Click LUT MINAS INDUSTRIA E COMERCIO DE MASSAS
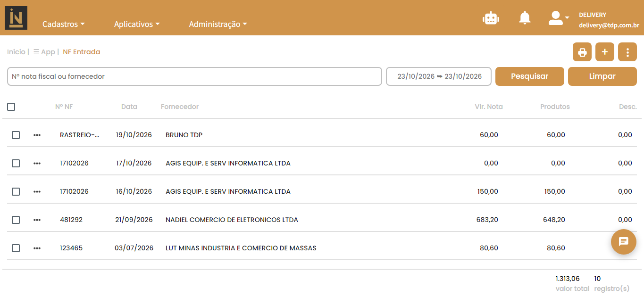This screenshot has width=644, height=297. pyautogui.click(x=241, y=248)
